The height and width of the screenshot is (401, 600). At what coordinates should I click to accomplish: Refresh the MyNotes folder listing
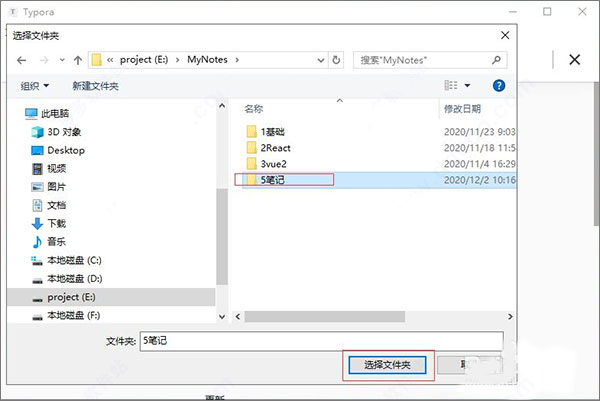coord(336,60)
